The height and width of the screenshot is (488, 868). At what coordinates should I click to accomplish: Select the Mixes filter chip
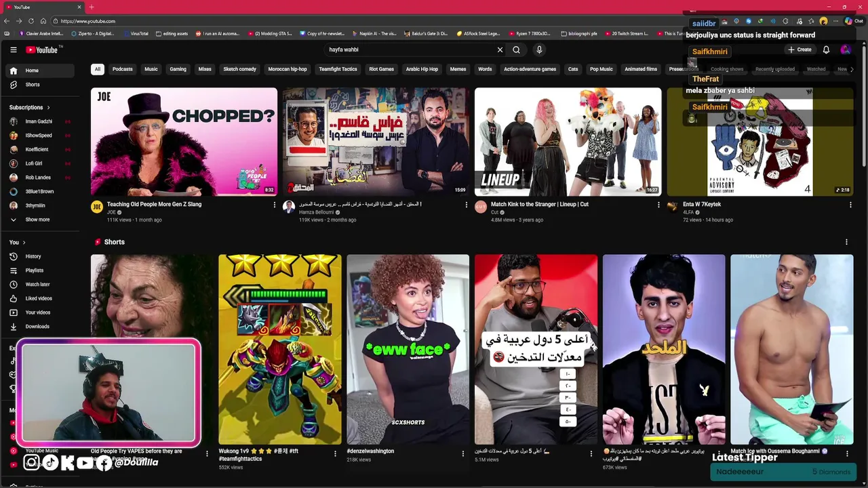click(x=205, y=69)
